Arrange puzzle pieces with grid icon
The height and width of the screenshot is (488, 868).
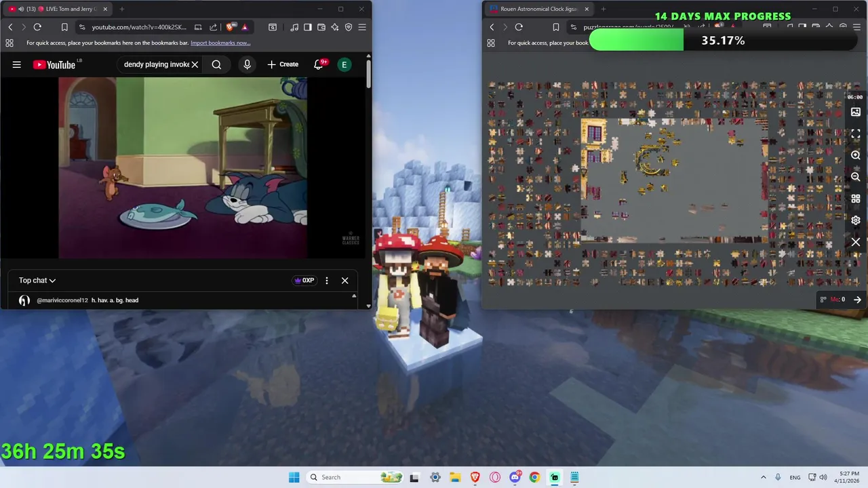pyautogui.click(x=856, y=199)
